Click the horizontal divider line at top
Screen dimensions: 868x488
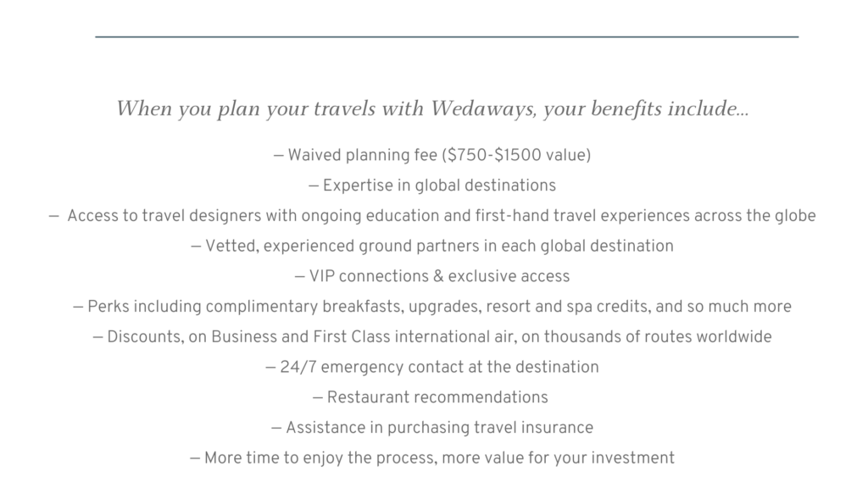pyautogui.click(x=447, y=37)
